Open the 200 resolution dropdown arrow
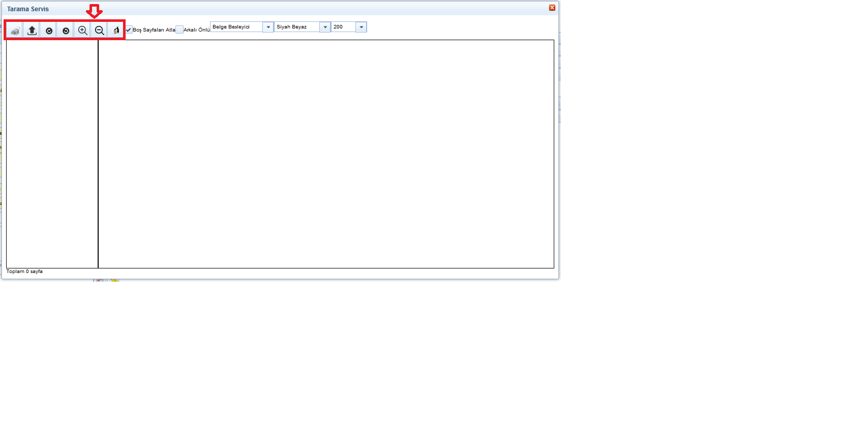 coord(361,27)
